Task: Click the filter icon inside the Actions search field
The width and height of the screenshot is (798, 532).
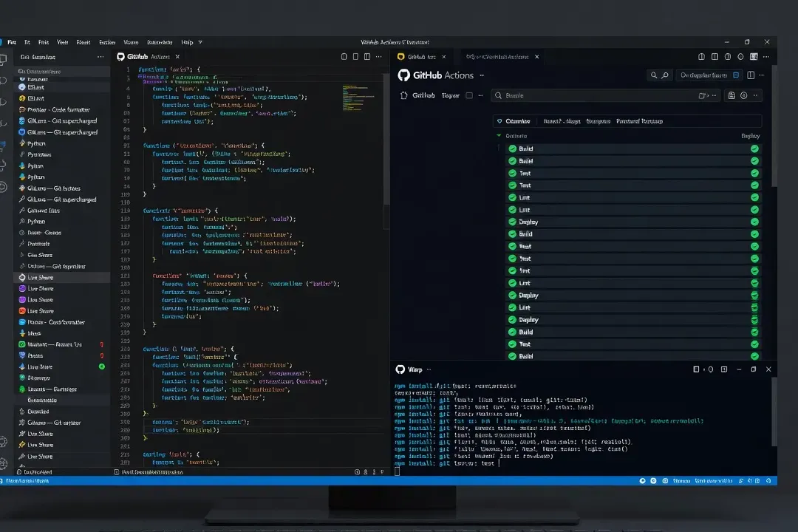Action: tap(703, 95)
